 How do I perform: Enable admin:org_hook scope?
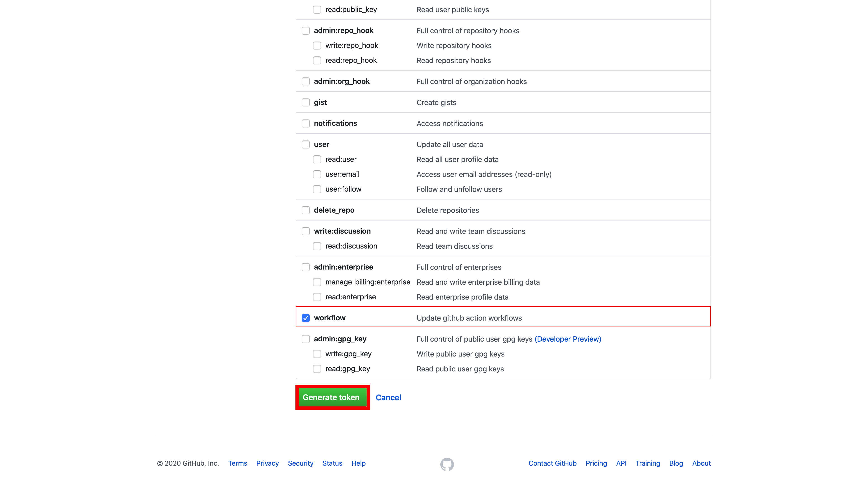pyautogui.click(x=306, y=82)
